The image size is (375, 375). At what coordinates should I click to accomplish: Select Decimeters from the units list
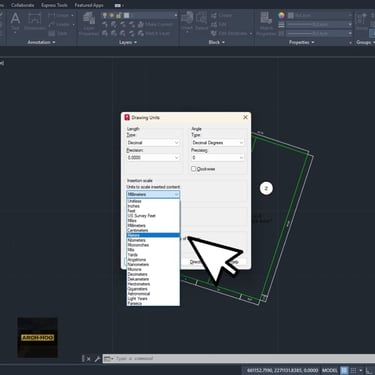pos(153,274)
